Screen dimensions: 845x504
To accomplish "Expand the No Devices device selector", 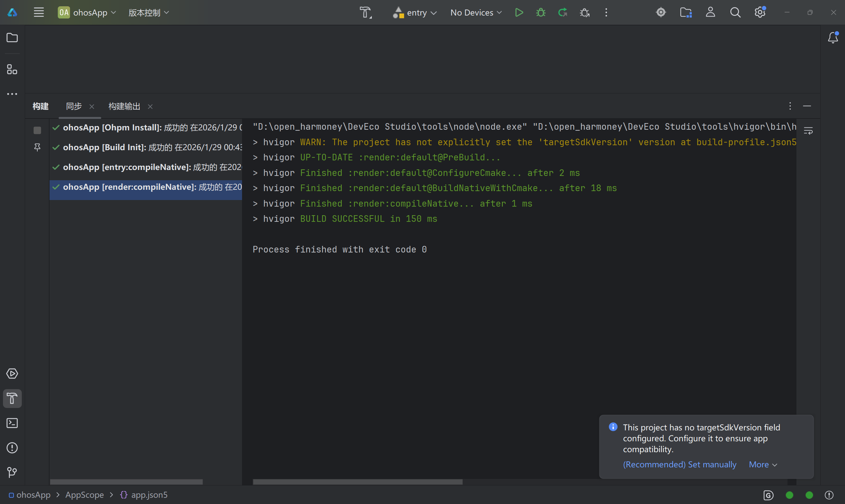I will (476, 13).
